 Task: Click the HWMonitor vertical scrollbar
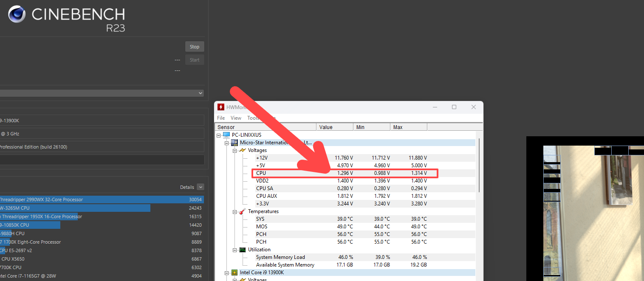click(479, 166)
